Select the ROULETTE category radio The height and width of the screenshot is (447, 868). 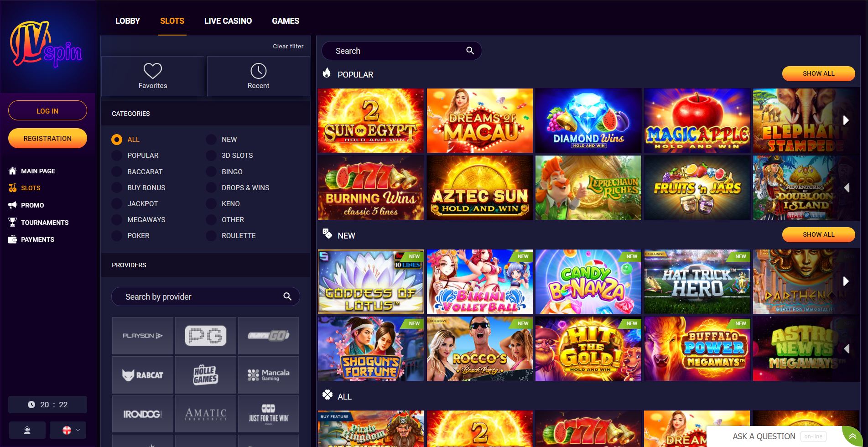(211, 236)
